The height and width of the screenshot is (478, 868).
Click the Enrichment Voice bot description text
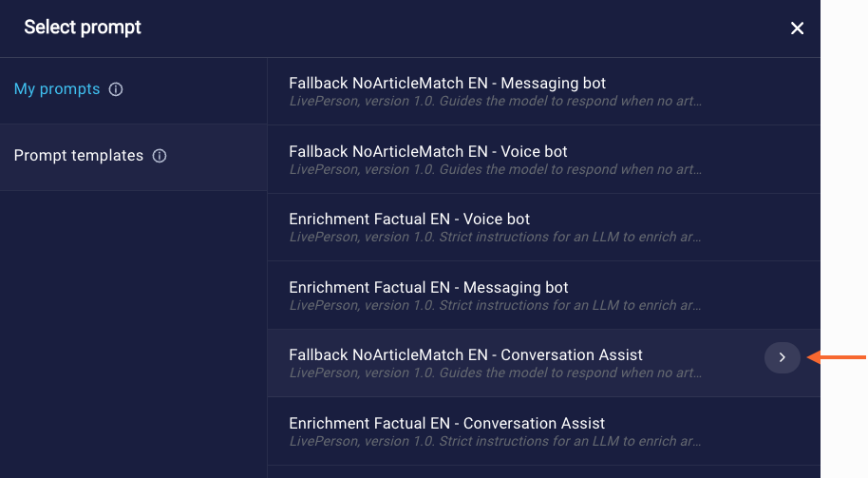496,237
